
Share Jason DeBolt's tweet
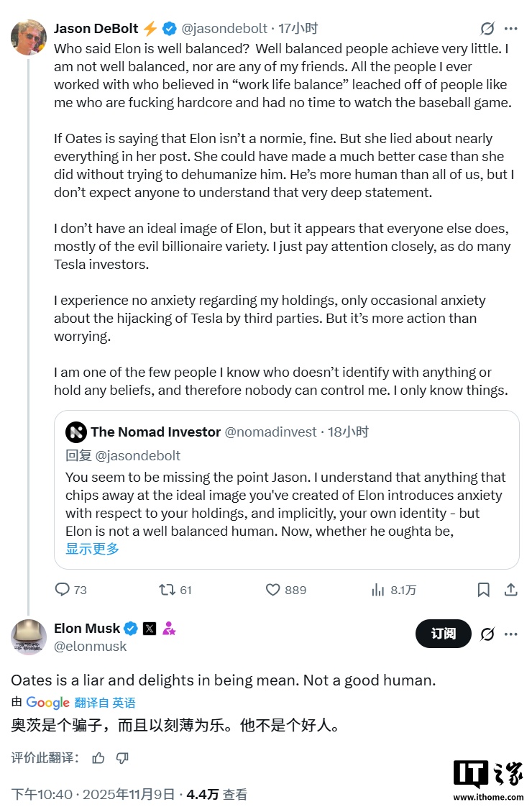click(511, 590)
